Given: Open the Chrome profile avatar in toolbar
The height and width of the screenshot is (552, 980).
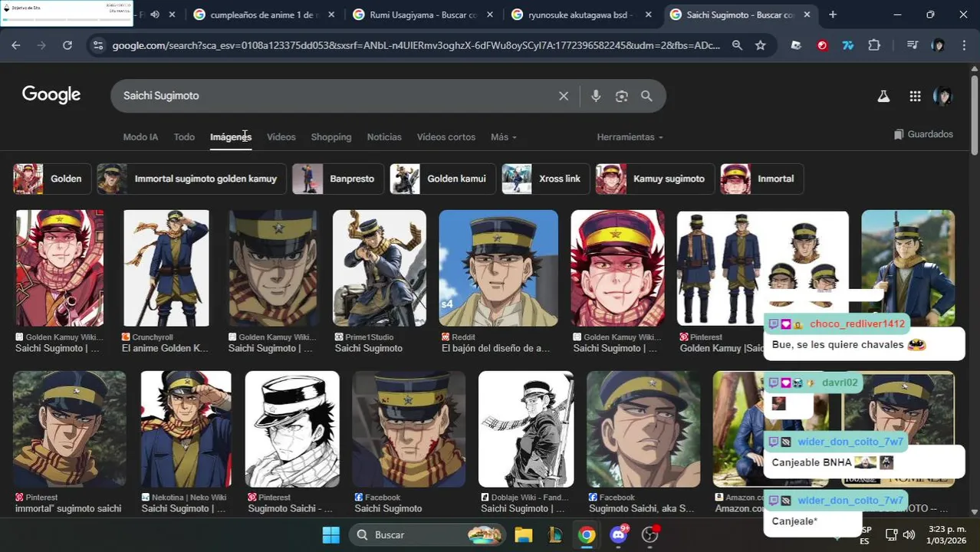Looking at the screenshot, I should pyautogui.click(x=938, y=45).
